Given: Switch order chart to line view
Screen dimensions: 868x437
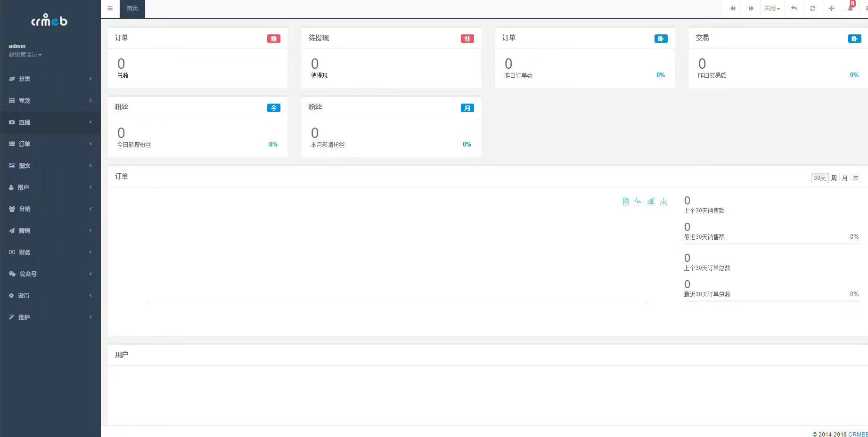Looking at the screenshot, I should [x=638, y=202].
